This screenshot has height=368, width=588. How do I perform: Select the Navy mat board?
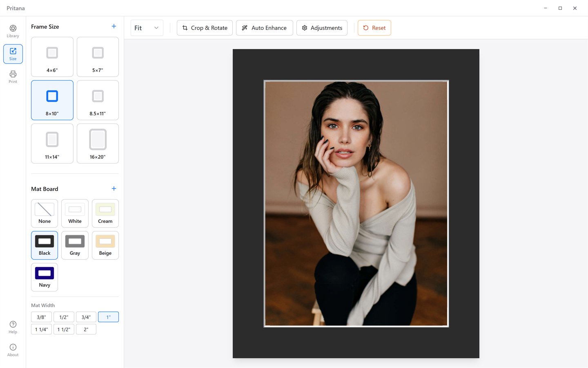45,277
